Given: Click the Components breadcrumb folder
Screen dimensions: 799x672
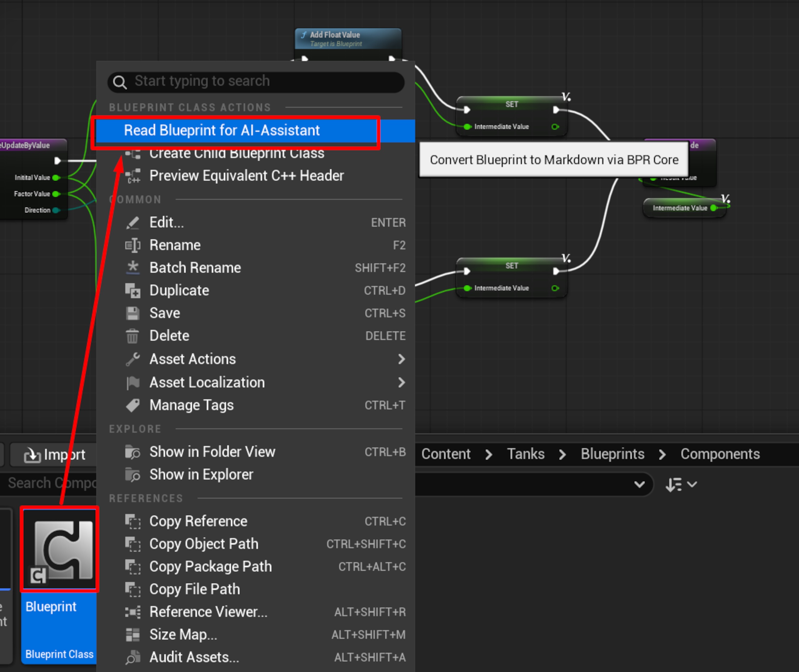Looking at the screenshot, I should (720, 454).
